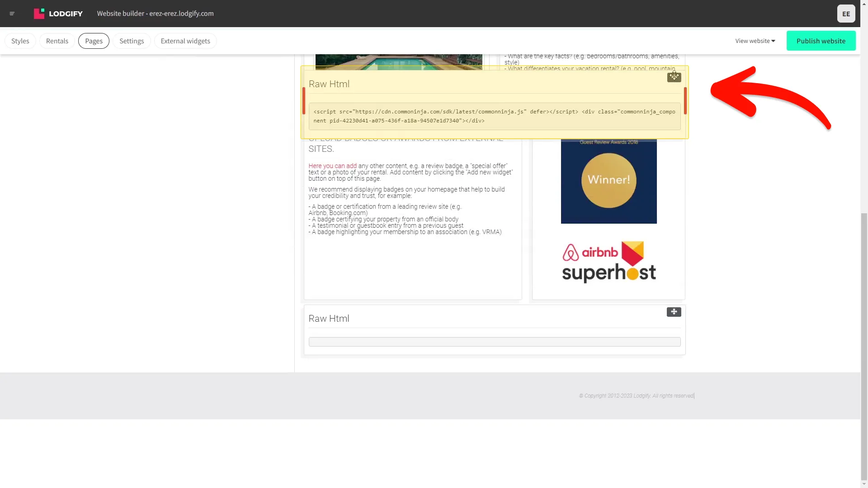Click move handle on highlighted Raw Html widget
The image size is (868, 488).
[x=674, y=77]
